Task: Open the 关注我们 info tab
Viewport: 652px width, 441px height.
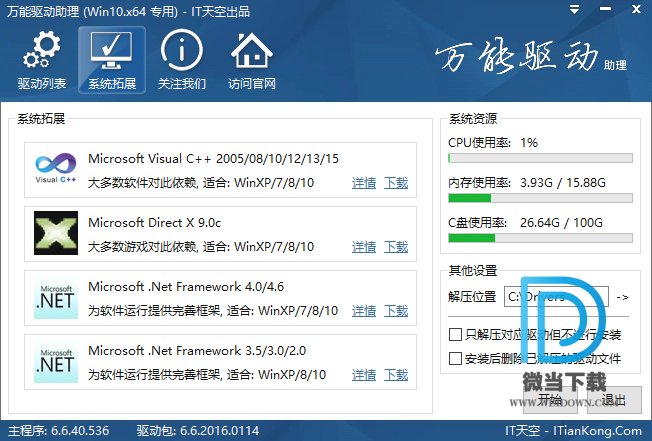Action: click(x=182, y=60)
